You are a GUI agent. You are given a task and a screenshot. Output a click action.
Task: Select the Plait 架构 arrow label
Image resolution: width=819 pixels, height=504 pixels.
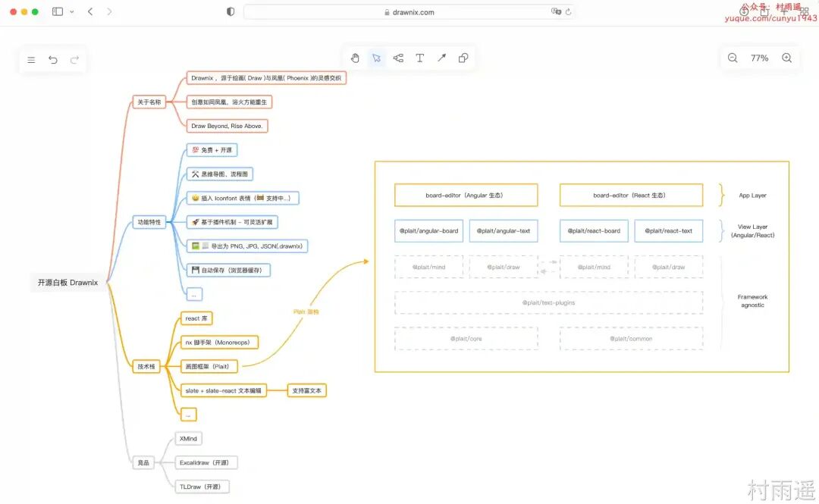pyautogui.click(x=306, y=311)
